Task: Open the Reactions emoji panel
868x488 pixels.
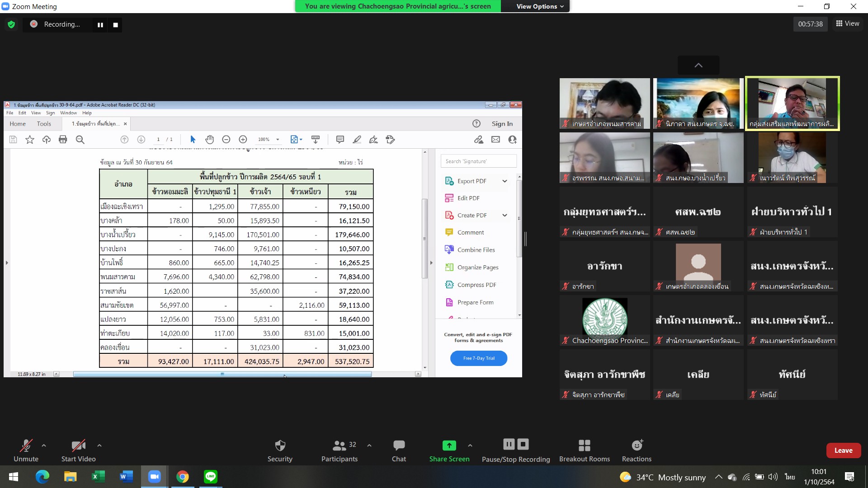Action: point(637,446)
